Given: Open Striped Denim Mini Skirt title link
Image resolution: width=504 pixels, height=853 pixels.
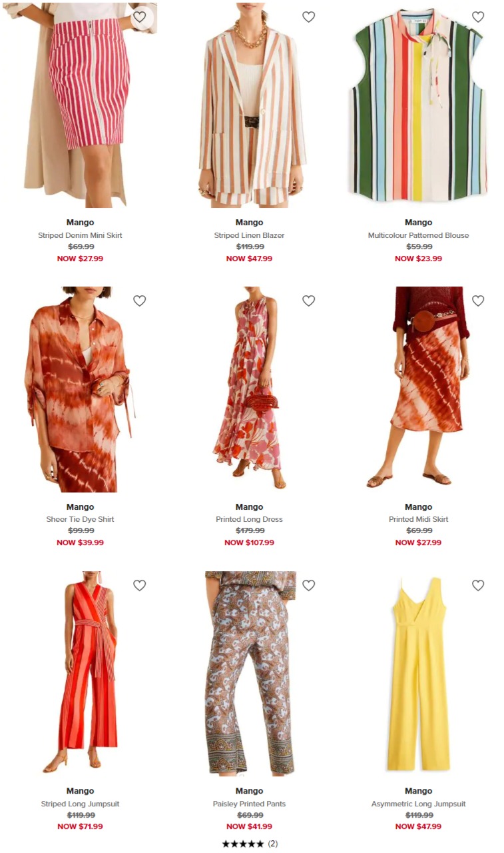Looking at the screenshot, I should coord(80,235).
